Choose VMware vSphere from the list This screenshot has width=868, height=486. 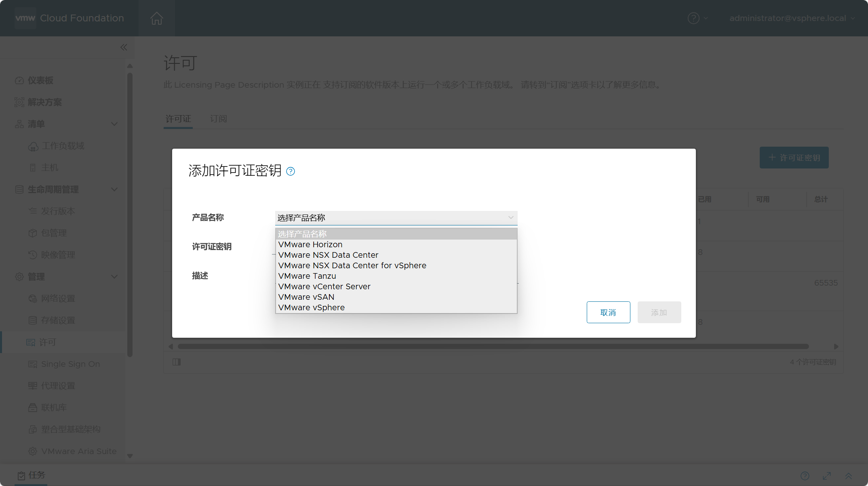396,307
